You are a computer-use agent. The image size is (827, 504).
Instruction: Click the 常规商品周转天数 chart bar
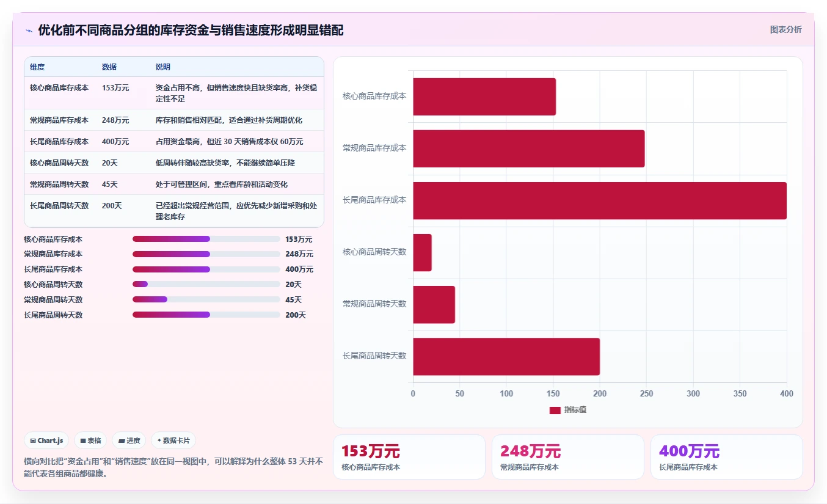coord(434,304)
